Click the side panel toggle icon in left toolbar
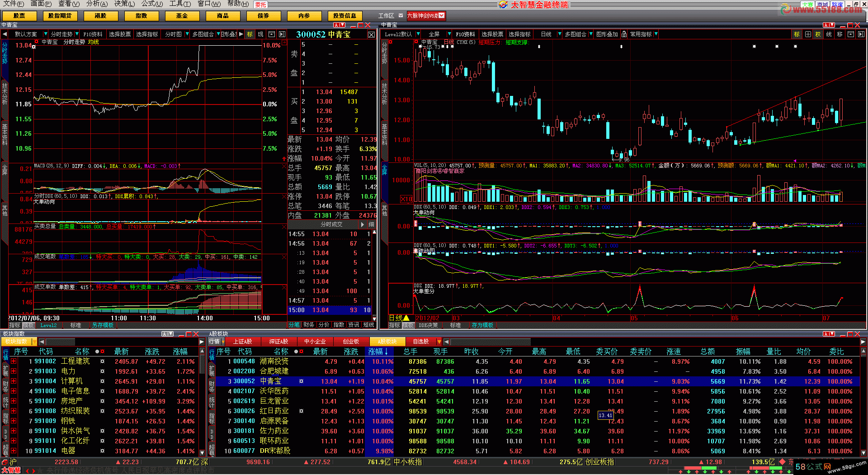The height and width of the screenshot is (475, 868). click(282, 34)
